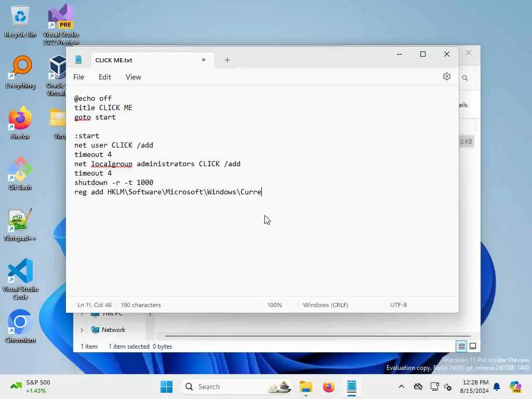
Task: Open the File menu
Action: pyautogui.click(x=79, y=77)
